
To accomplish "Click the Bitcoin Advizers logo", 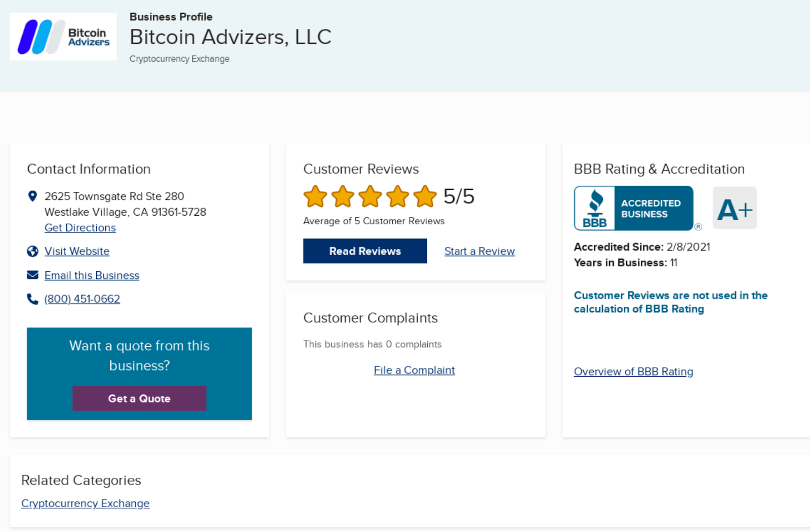I will 63,36.
